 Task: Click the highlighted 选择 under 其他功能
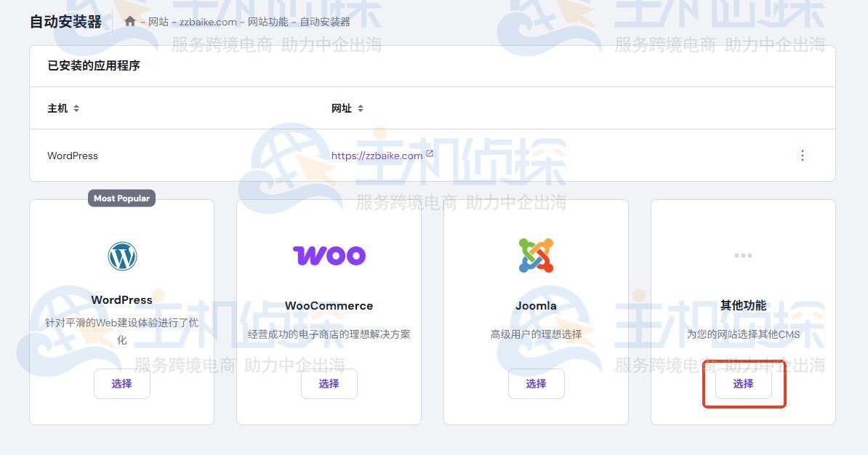point(743,384)
